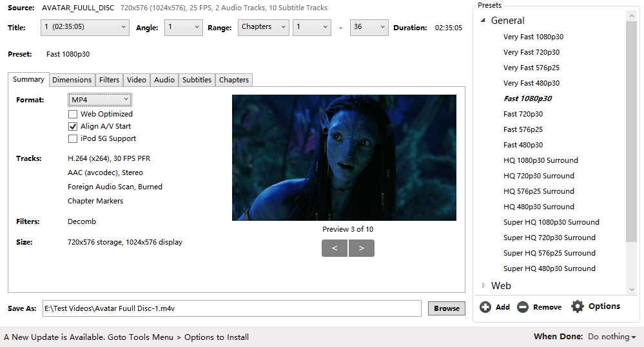Image resolution: width=644 pixels, height=347 pixels.
Task: Click the 'Decomb' filters text
Action: 82,221
